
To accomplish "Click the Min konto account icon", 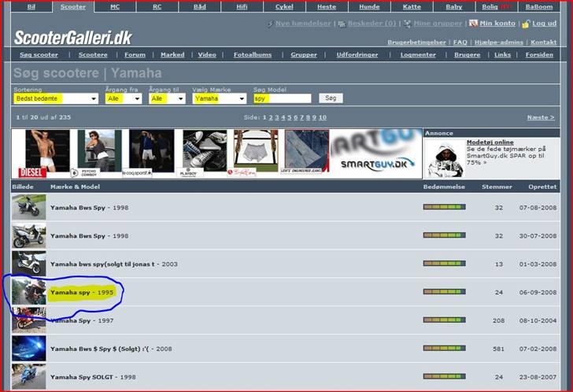I will 473,24.
